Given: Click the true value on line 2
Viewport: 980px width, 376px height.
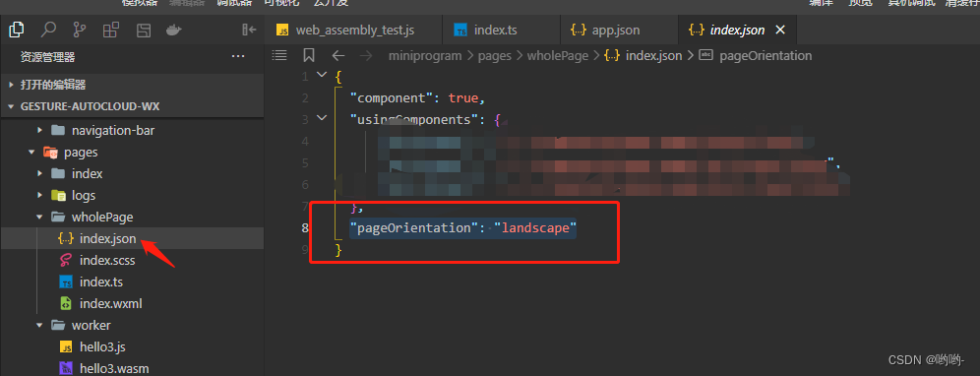Looking at the screenshot, I should 462,98.
